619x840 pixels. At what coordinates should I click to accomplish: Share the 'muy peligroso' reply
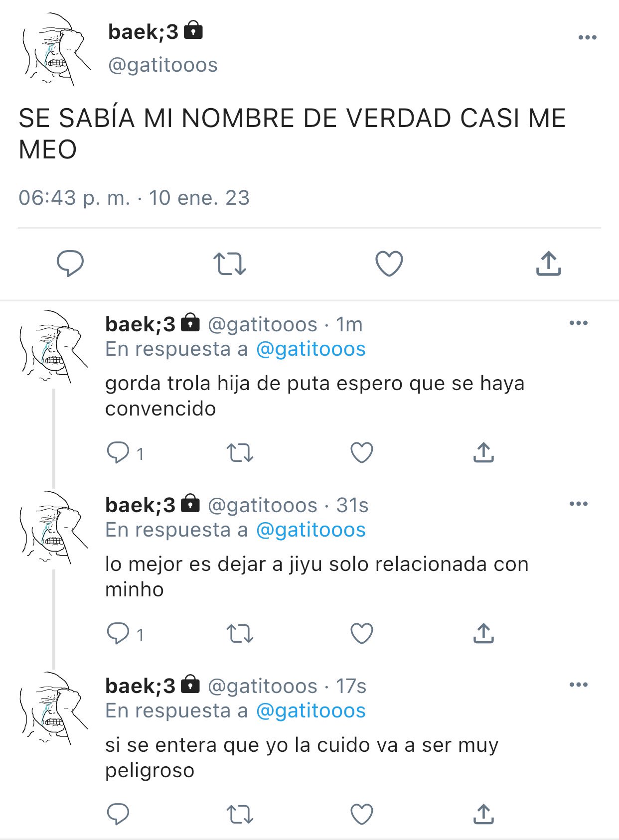pyautogui.click(x=483, y=814)
